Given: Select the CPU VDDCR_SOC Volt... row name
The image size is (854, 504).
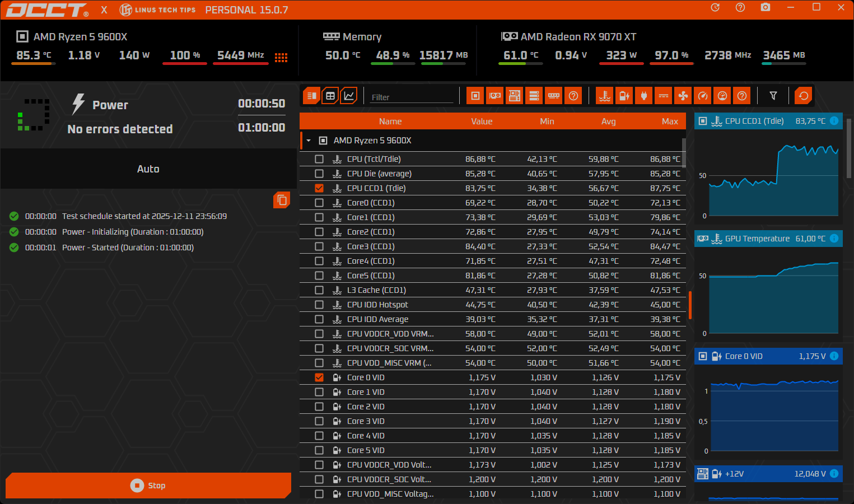Looking at the screenshot, I should (389, 479).
